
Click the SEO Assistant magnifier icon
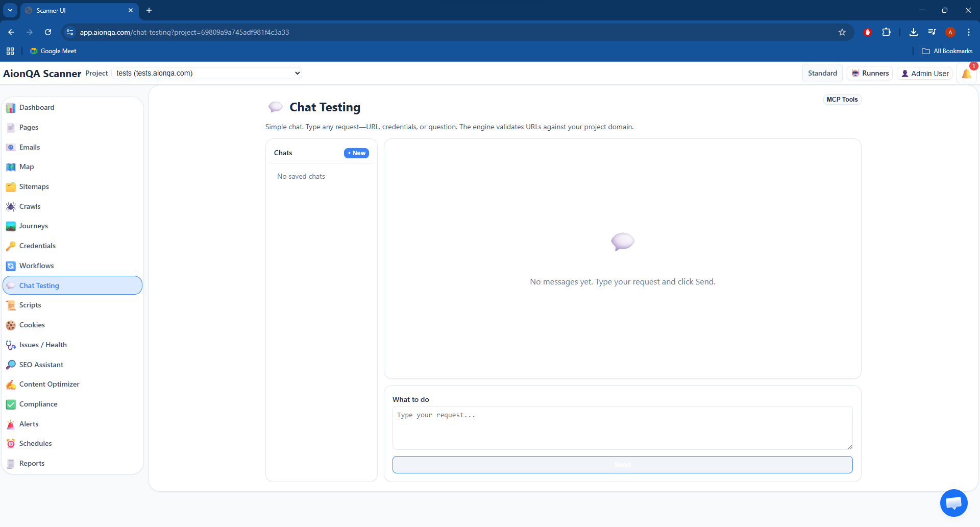(x=11, y=365)
